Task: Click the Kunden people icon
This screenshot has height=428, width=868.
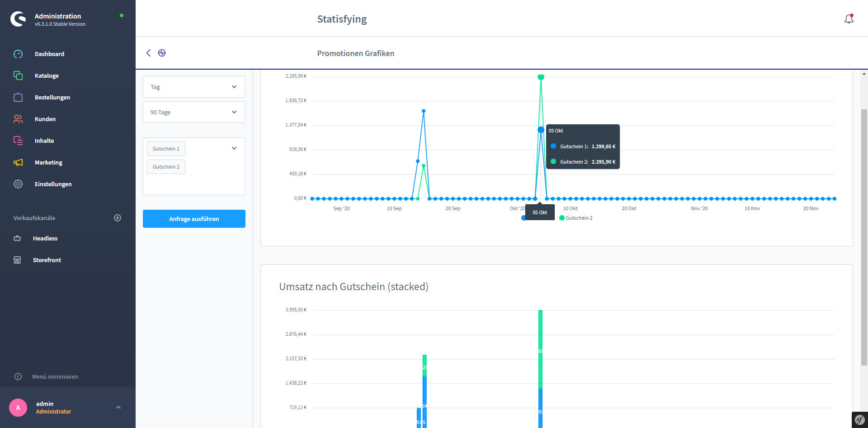Action: tap(18, 119)
